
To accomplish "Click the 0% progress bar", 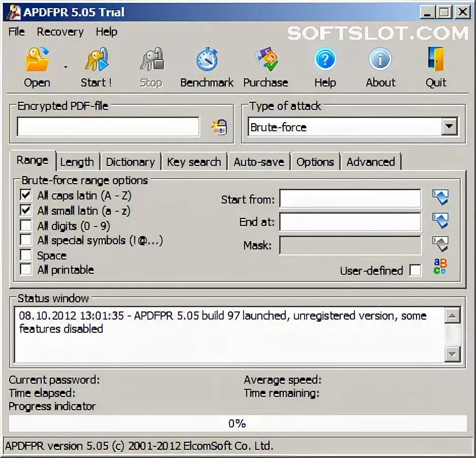I will pos(237,423).
